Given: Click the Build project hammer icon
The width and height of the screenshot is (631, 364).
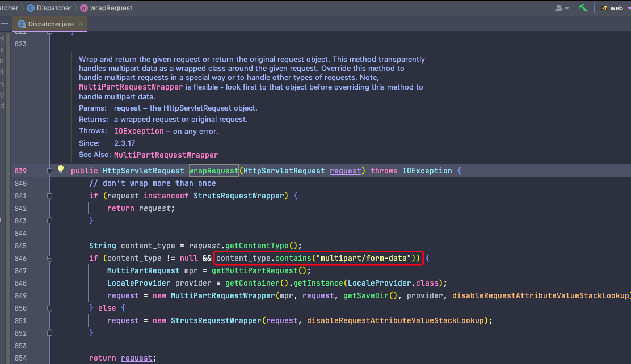Looking at the screenshot, I should pos(583,8).
